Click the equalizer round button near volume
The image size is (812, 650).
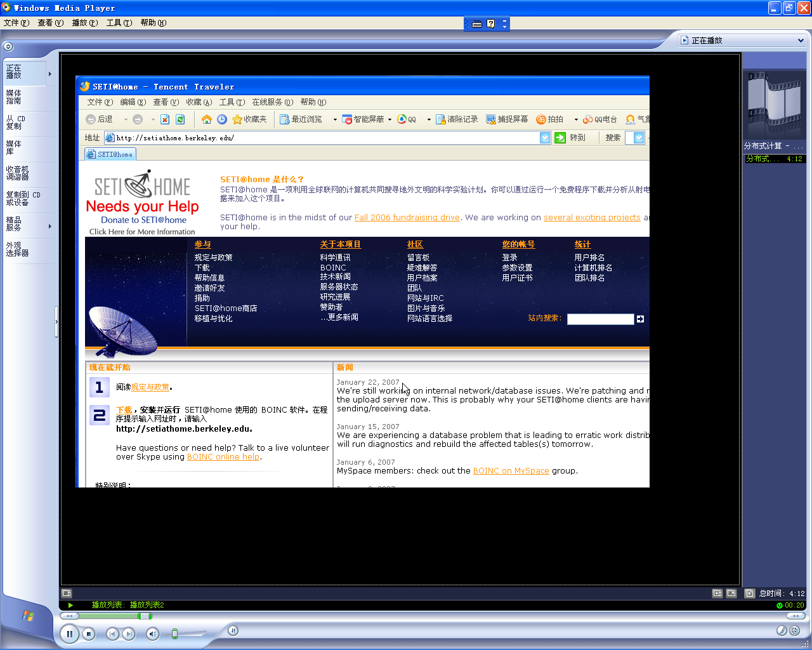pyautogui.click(x=233, y=630)
